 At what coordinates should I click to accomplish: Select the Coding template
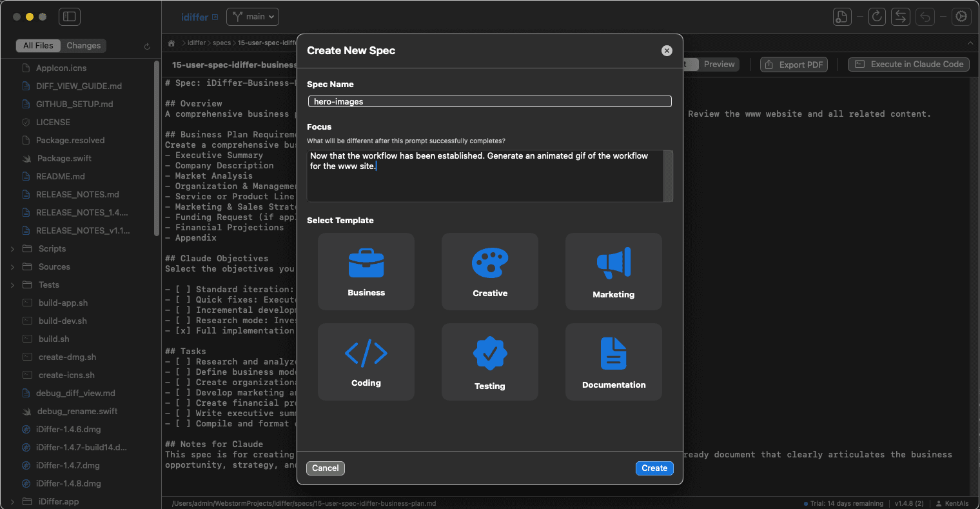pos(366,361)
